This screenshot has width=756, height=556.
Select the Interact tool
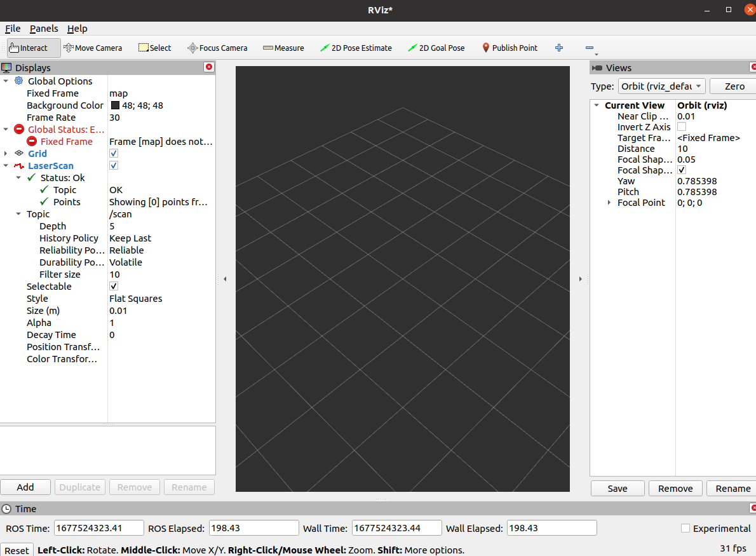[x=33, y=48]
